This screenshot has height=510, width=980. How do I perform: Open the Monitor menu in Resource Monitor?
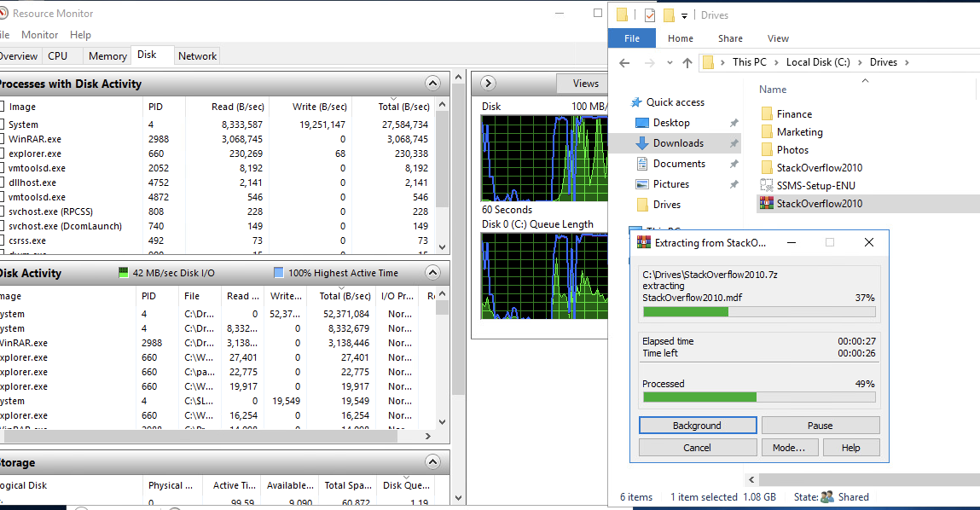[x=39, y=35]
